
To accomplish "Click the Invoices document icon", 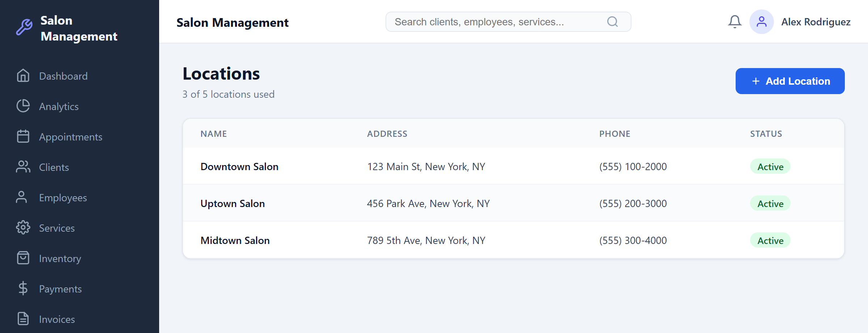I will coord(23,319).
